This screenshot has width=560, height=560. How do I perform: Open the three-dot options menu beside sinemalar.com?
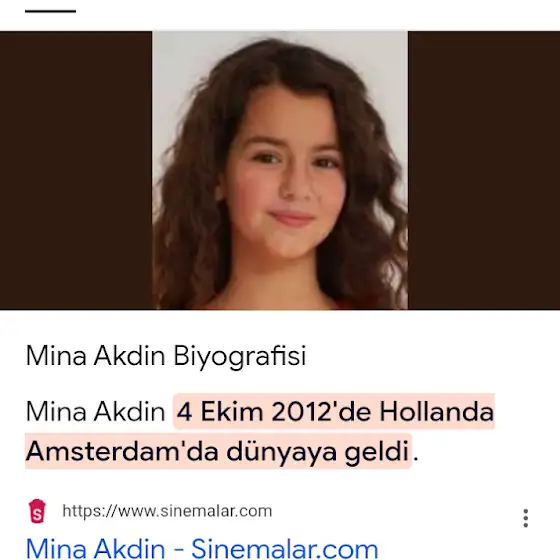[525, 518]
